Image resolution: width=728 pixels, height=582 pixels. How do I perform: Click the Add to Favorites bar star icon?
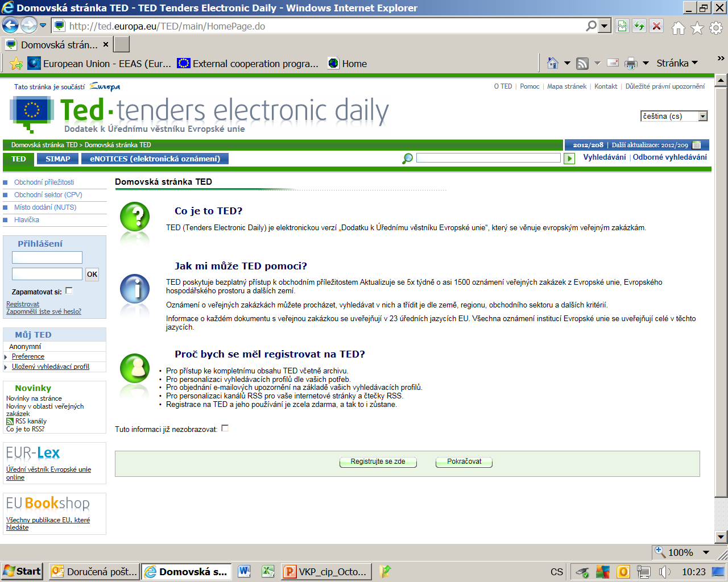tap(16, 64)
